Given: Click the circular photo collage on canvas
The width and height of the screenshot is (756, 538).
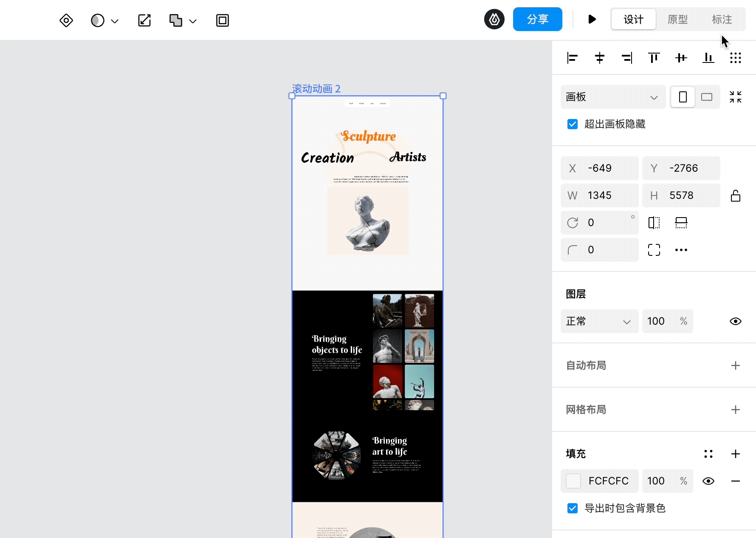Looking at the screenshot, I should [336, 456].
